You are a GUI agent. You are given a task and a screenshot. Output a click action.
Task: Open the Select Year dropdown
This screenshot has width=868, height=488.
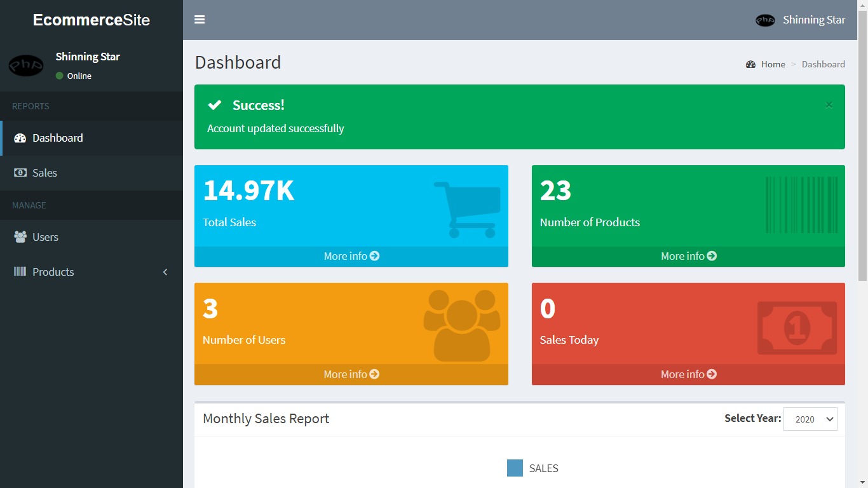(810, 419)
